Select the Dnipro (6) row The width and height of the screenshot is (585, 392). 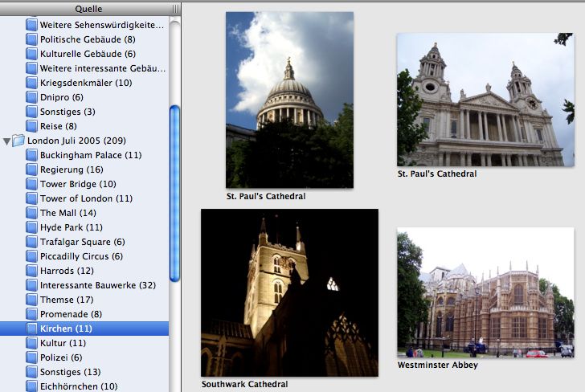coord(84,97)
